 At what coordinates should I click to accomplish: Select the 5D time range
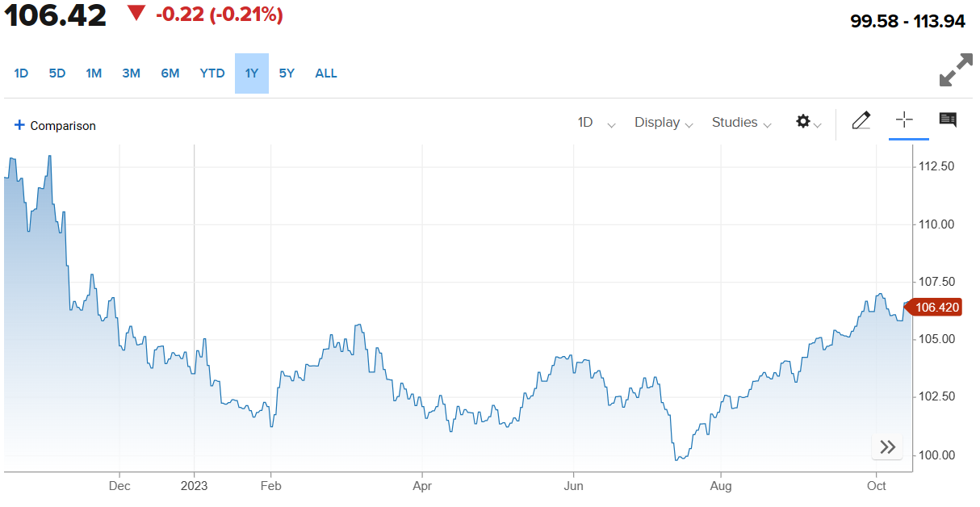pos(57,73)
